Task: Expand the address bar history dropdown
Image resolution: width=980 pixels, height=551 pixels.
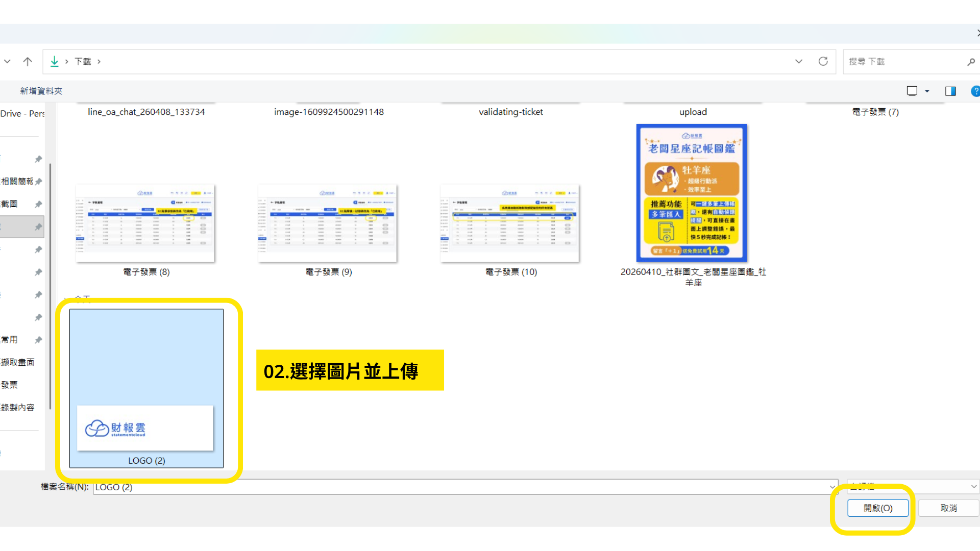Action: point(798,62)
